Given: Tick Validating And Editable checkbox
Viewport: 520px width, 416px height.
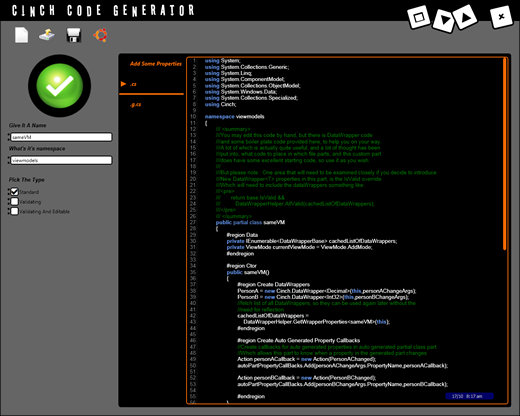Looking at the screenshot, I should click(x=14, y=211).
